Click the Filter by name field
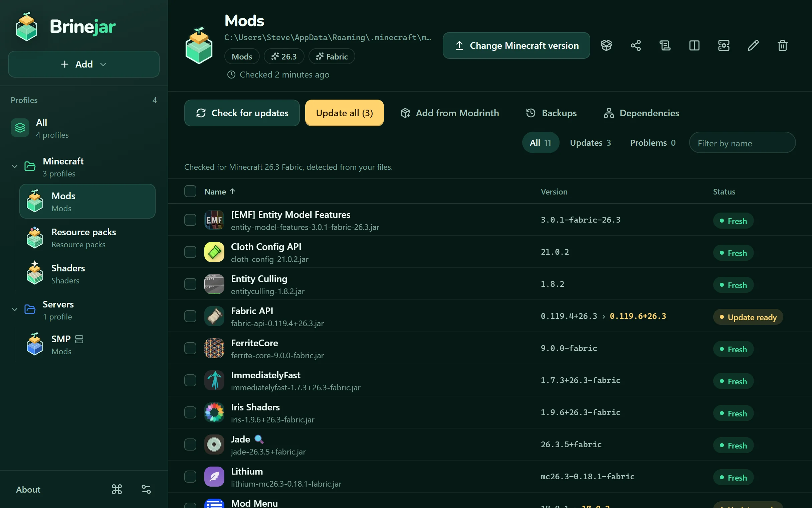812x508 pixels. pyautogui.click(x=742, y=143)
